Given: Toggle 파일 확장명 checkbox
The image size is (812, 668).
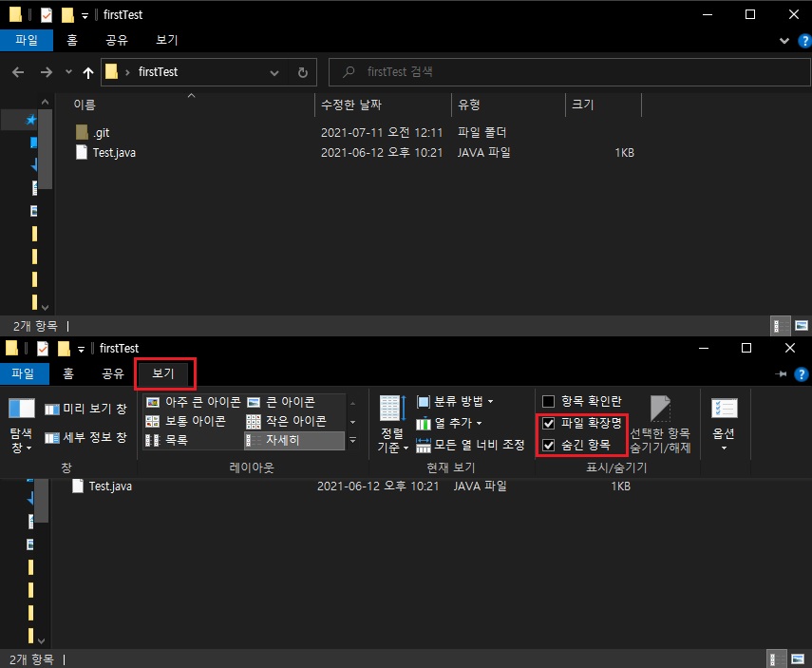Looking at the screenshot, I should point(548,424).
